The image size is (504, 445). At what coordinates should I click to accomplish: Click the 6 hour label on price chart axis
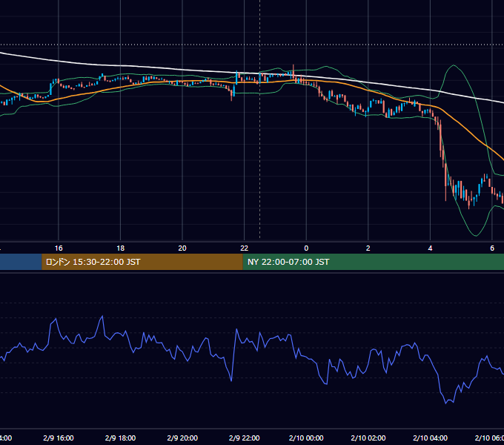click(x=492, y=248)
